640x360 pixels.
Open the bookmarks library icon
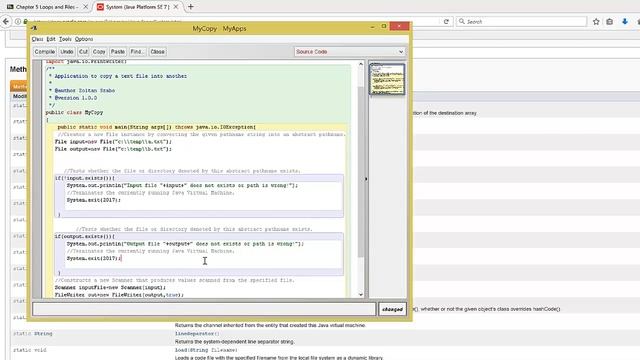tap(610, 22)
